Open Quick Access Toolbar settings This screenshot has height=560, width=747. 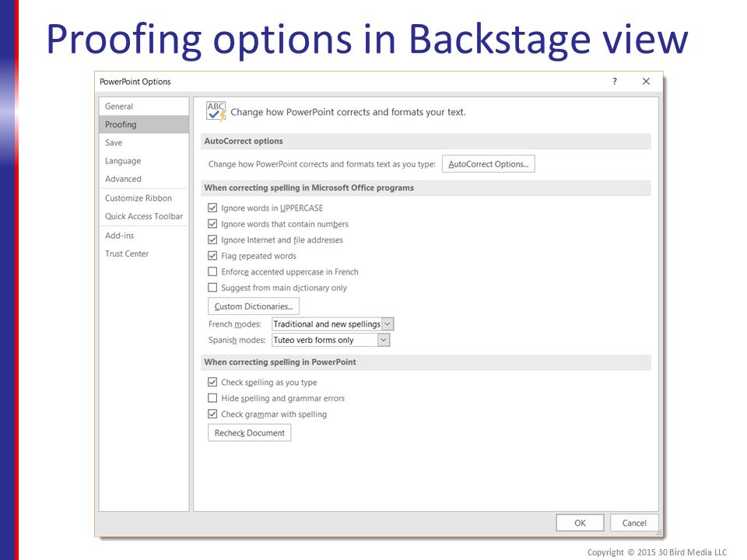click(144, 216)
